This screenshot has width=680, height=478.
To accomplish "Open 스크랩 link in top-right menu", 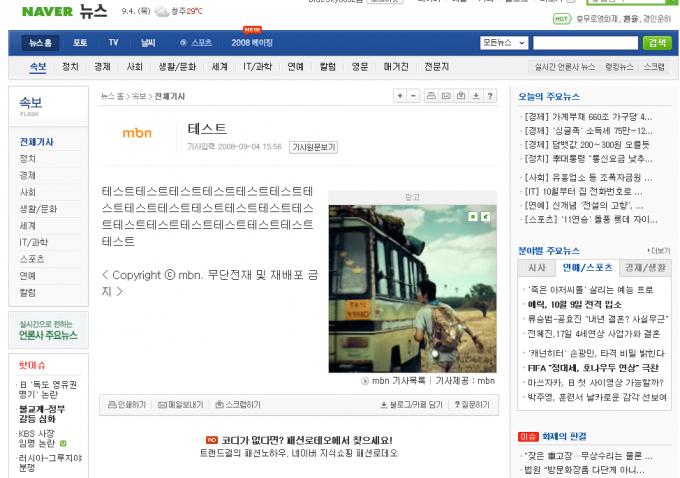I will click(x=654, y=67).
